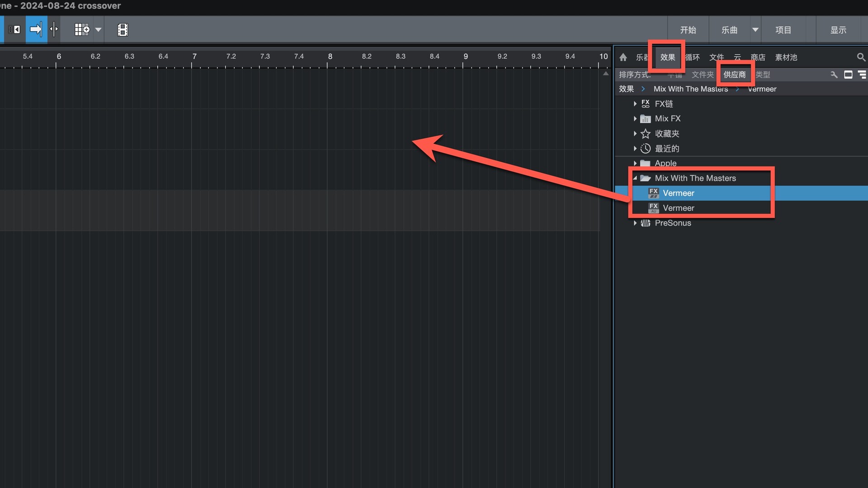Open the video player filmstrip icon
This screenshot has height=488, width=868.
(x=123, y=30)
